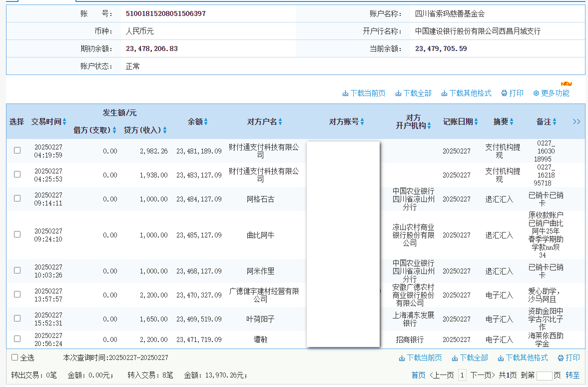Click top 下载全部 download link
This screenshot has width=588, height=387.
pos(413,93)
